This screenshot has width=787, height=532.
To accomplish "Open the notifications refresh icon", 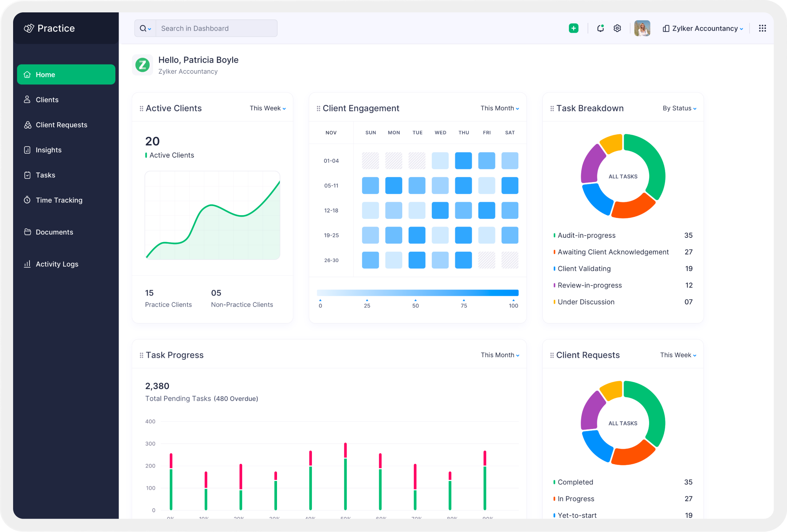I will coord(600,28).
